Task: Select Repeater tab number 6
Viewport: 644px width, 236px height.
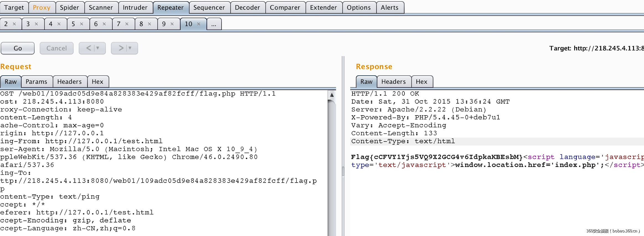Action: pos(96,24)
